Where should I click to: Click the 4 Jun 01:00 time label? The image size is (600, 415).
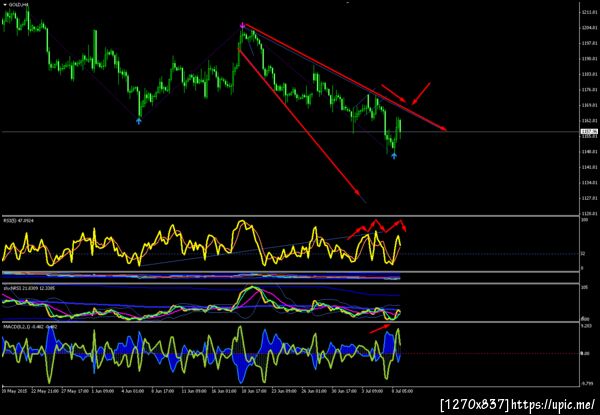click(133, 391)
